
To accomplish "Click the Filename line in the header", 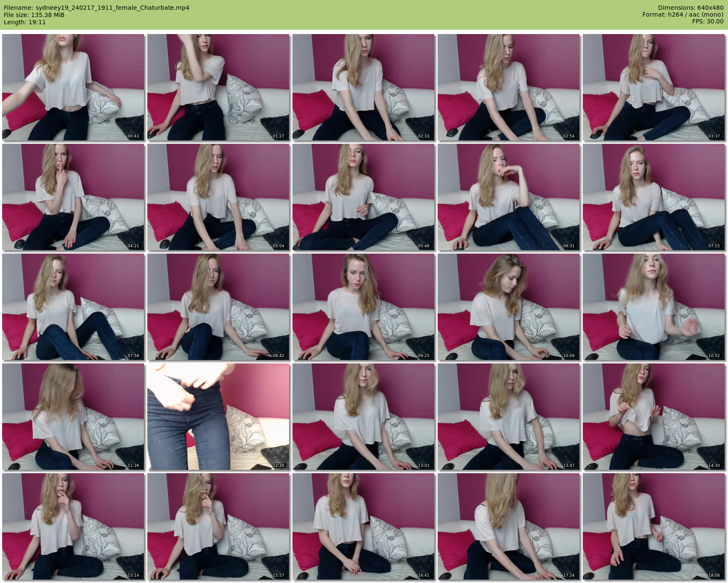I will click(97, 8).
